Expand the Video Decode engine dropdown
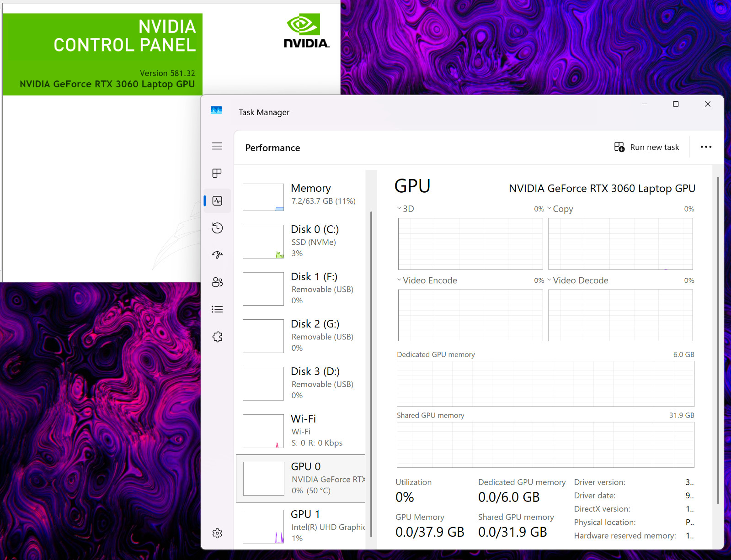 click(549, 280)
